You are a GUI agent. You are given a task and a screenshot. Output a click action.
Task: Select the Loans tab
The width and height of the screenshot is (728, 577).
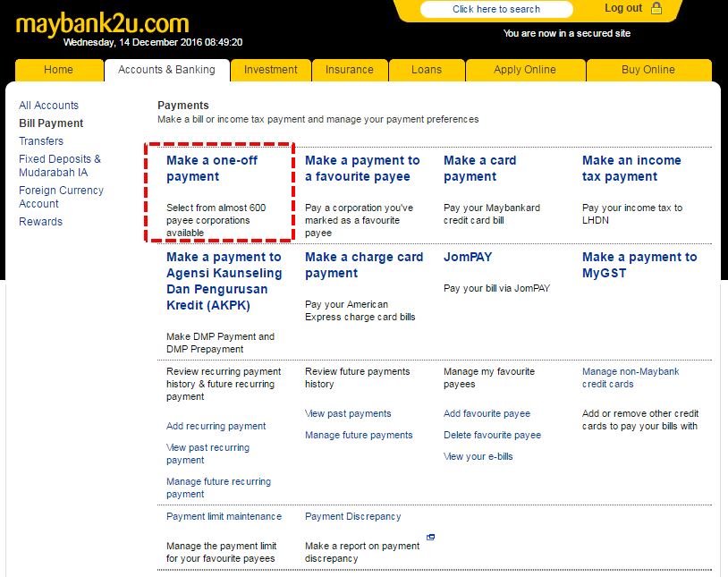tap(427, 70)
